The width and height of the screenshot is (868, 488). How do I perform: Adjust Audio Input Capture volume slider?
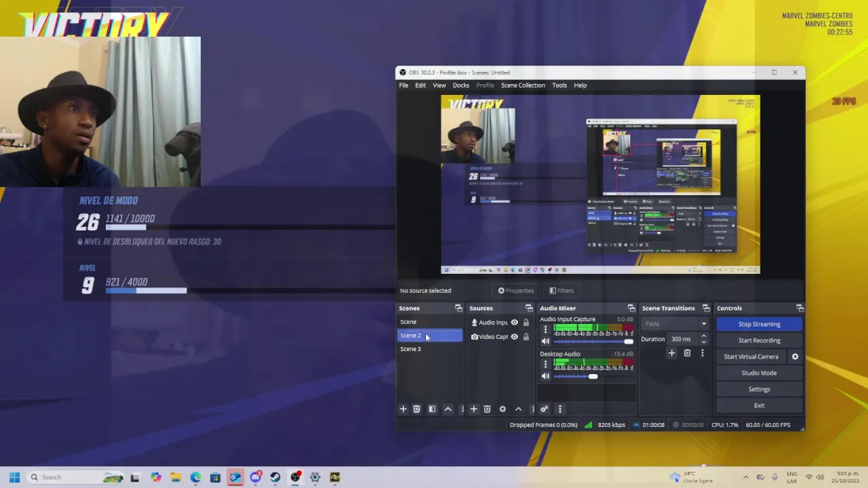pyautogui.click(x=593, y=341)
